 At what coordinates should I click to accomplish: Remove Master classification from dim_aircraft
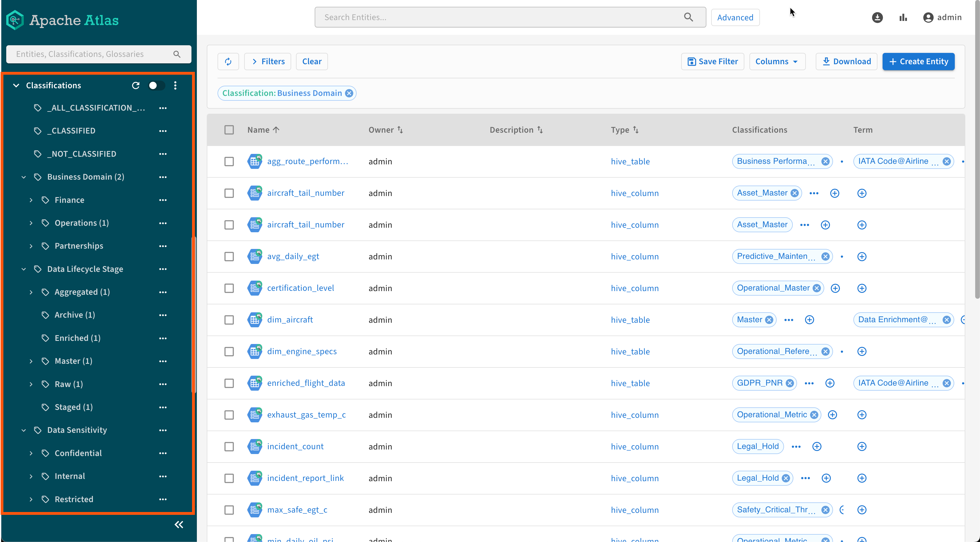[769, 320]
